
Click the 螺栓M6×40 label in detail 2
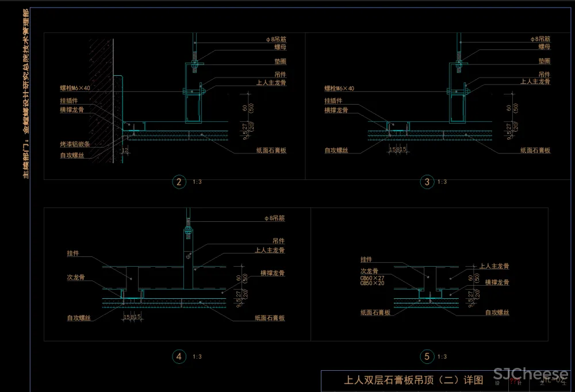75,89
